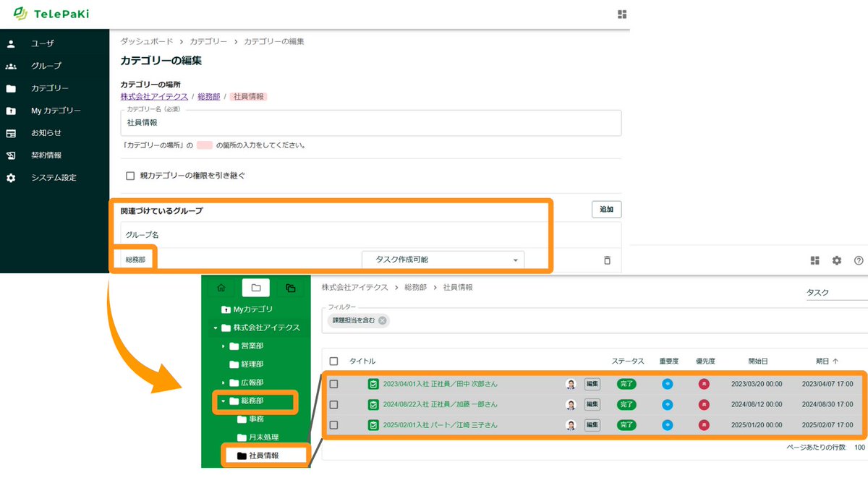The width and height of the screenshot is (868, 488).
Task: Open the 株式会社アイテクス category location link
Action: point(154,96)
